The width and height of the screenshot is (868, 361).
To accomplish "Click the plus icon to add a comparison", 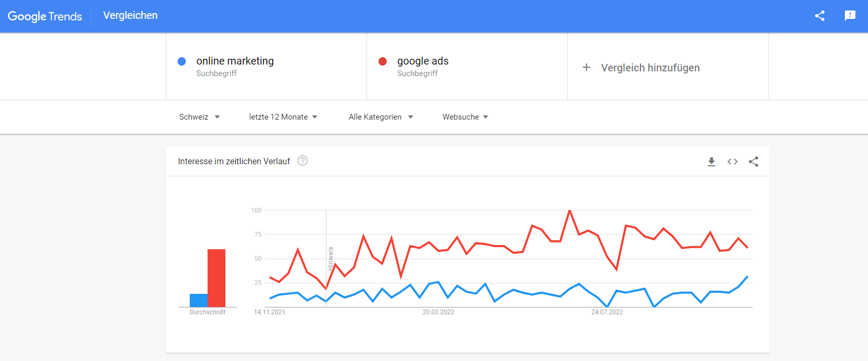I will (587, 67).
